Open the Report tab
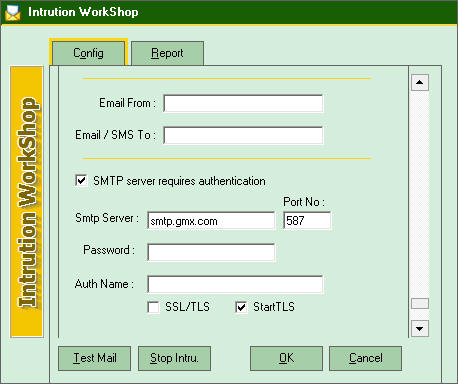458x384 pixels. pyautogui.click(x=167, y=53)
